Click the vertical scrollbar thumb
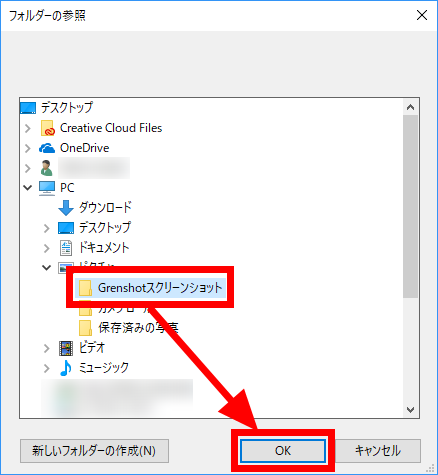Viewport: 438px width, 475px height. (x=410, y=207)
